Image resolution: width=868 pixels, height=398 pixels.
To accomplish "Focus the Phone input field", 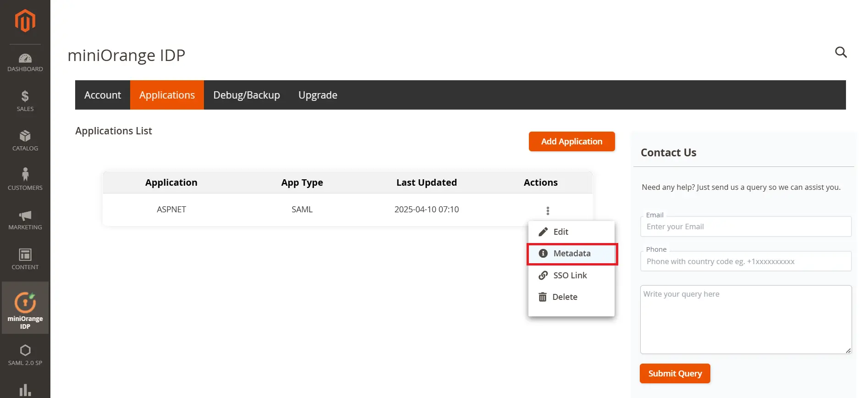I will coord(746,261).
